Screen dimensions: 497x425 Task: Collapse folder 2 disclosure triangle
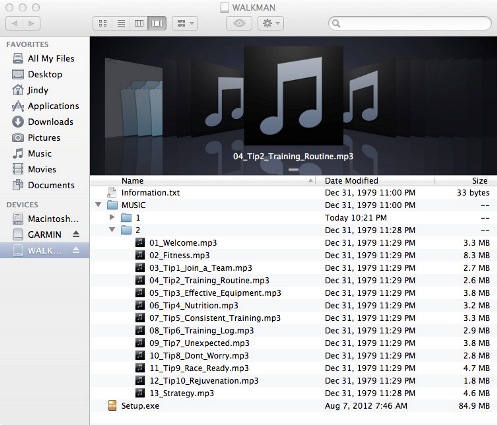click(x=112, y=229)
